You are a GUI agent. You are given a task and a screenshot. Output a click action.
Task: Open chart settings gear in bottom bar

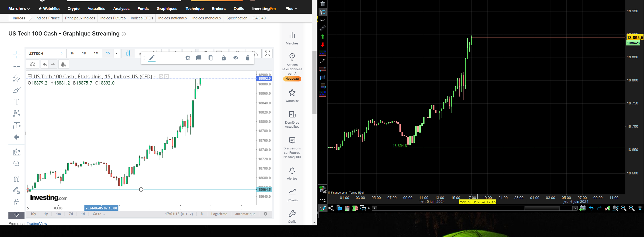pyautogui.click(x=265, y=214)
